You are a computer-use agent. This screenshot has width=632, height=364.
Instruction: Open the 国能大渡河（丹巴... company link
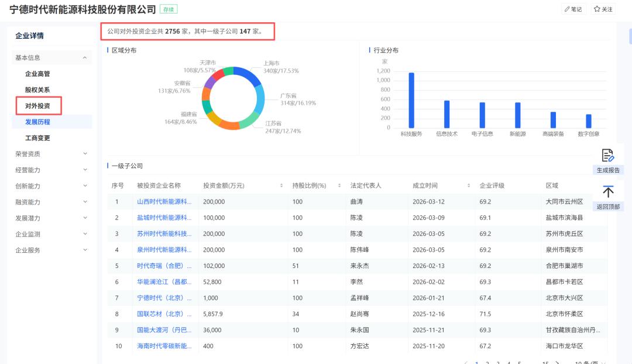pyautogui.click(x=164, y=329)
